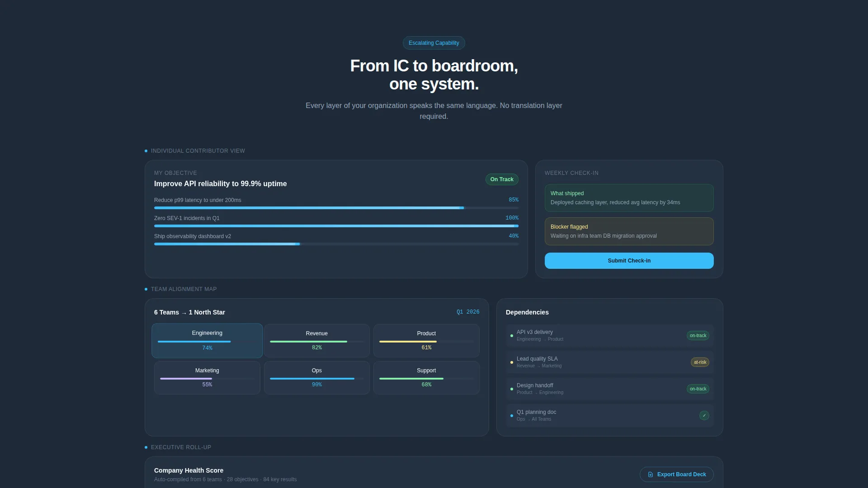The width and height of the screenshot is (868, 488).
Task: Select the Engineering team card
Action: (207, 341)
